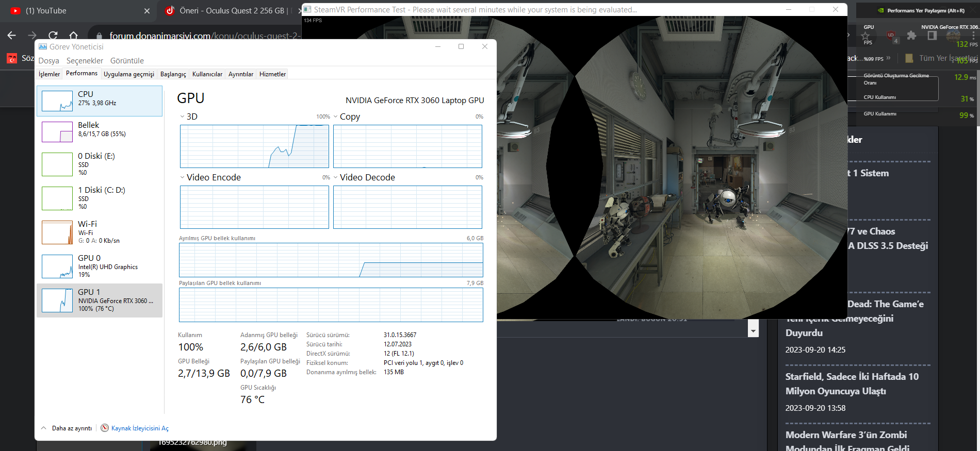Go back in Chrome
This screenshot has height=451, width=980.
click(x=12, y=35)
